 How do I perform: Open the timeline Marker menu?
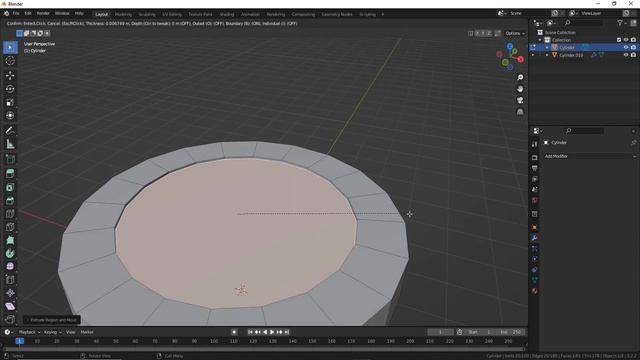[87, 332]
